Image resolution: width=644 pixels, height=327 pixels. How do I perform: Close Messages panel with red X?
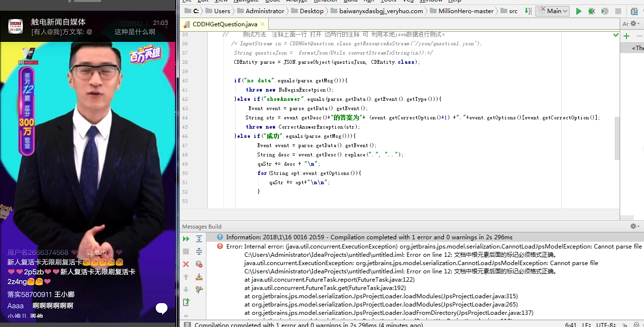pos(186,264)
